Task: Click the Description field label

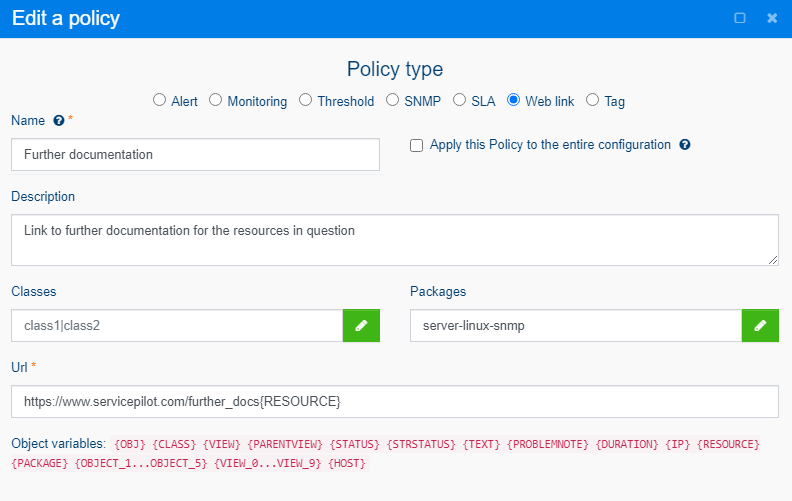Action: coord(43,196)
